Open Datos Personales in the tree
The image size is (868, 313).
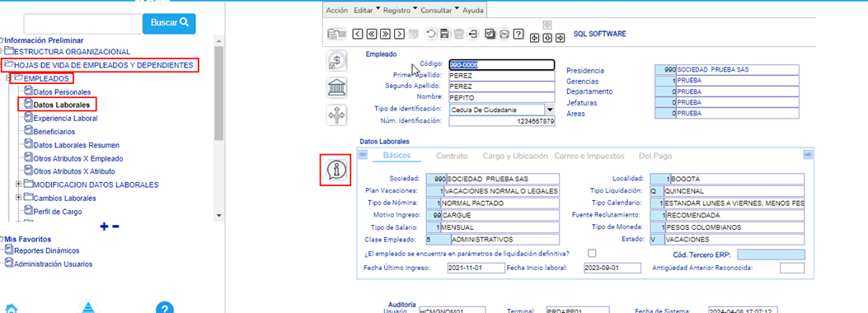(x=62, y=91)
